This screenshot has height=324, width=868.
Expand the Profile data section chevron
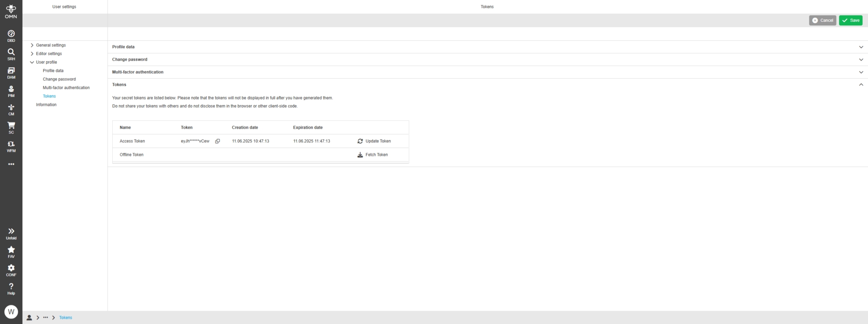click(861, 47)
